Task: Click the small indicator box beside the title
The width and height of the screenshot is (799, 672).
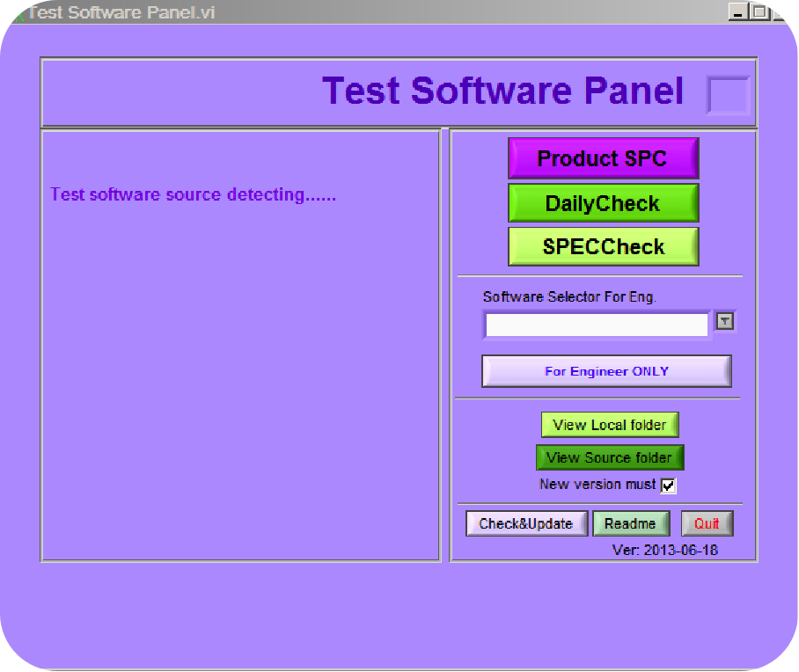Action: point(728,97)
